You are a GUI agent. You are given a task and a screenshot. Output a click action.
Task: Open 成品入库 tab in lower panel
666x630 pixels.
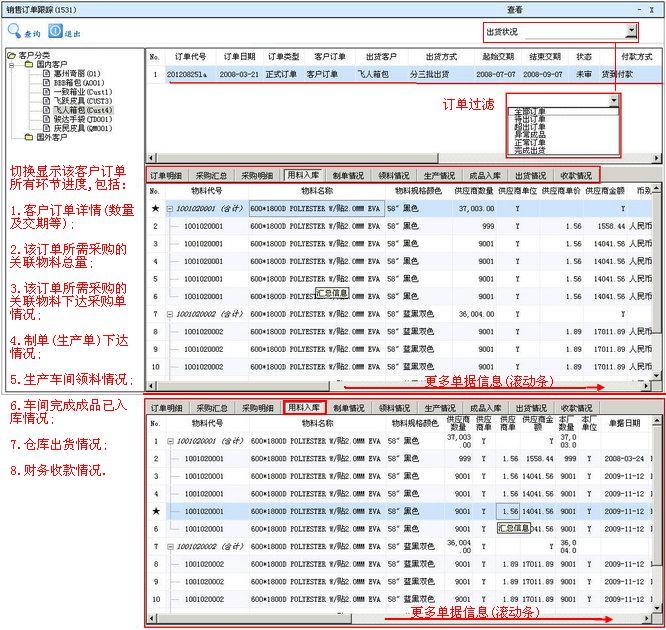(x=485, y=408)
